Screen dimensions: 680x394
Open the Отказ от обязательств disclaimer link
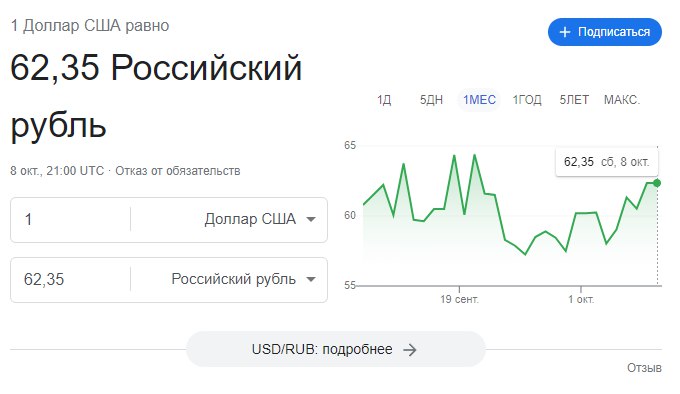178,171
